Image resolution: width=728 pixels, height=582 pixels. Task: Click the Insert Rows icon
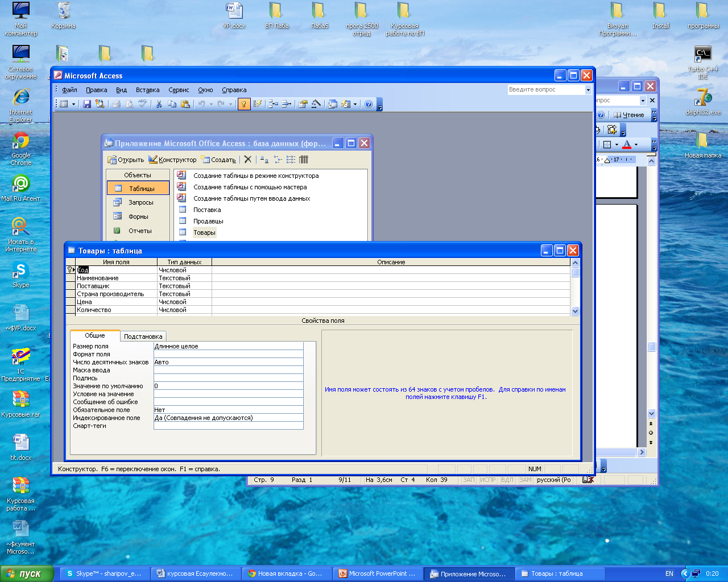pyautogui.click(x=273, y=104)
